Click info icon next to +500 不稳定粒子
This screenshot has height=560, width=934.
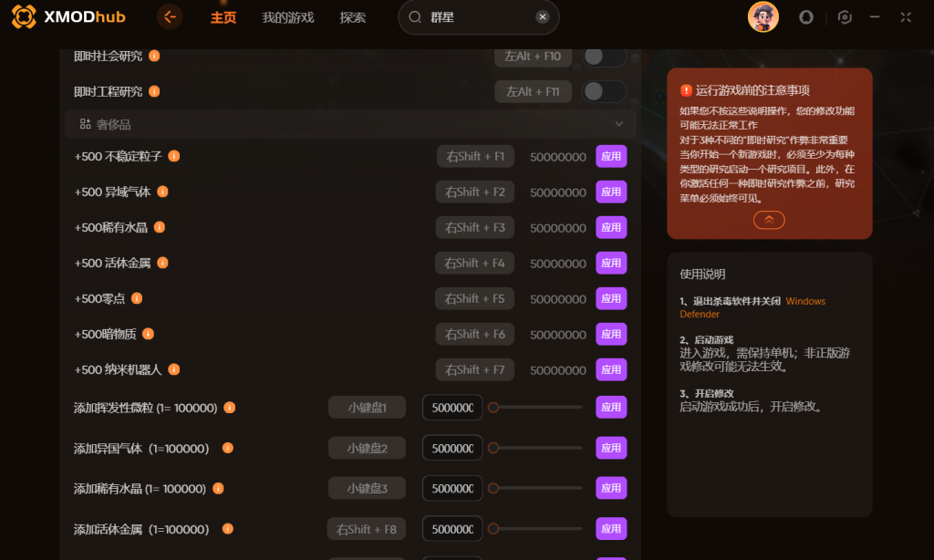point(174,156)
